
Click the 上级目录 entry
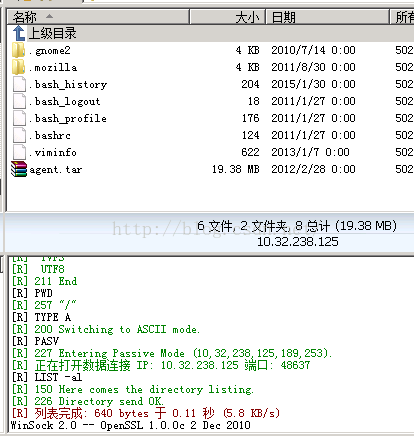[52, 33]
